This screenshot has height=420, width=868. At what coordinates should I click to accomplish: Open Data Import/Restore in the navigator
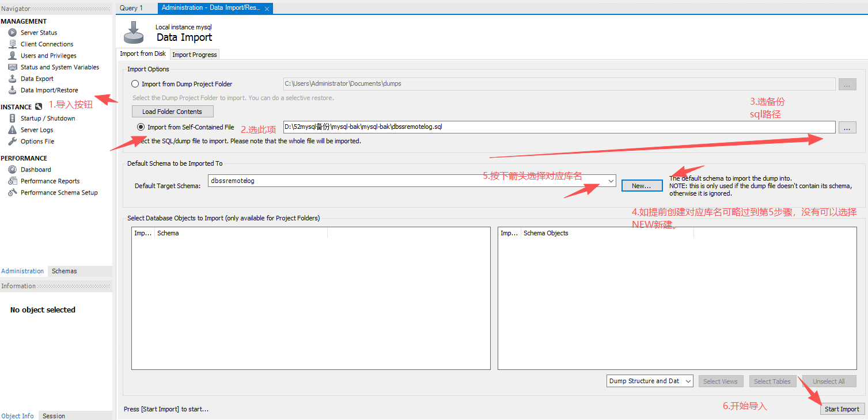(49, 90)
